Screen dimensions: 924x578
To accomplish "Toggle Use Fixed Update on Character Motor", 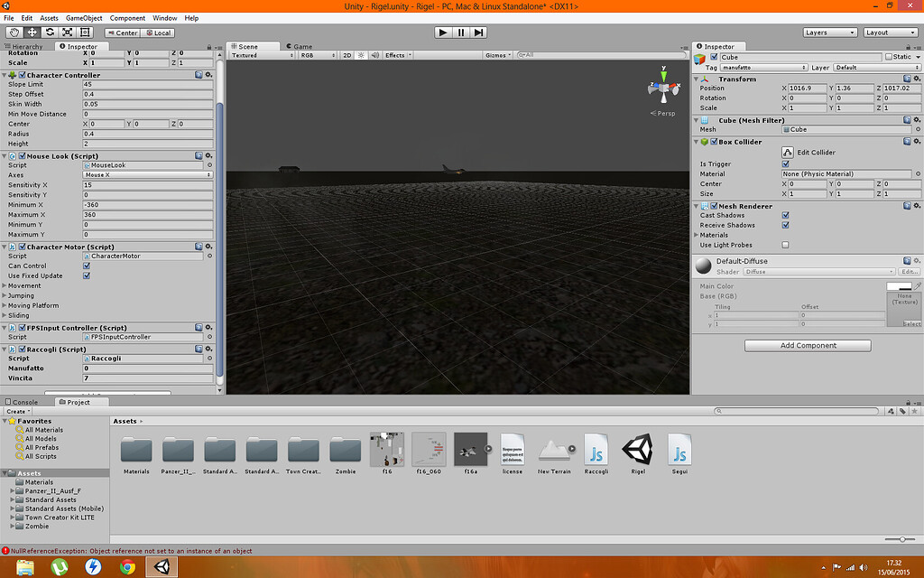I will tap(86, 276).
